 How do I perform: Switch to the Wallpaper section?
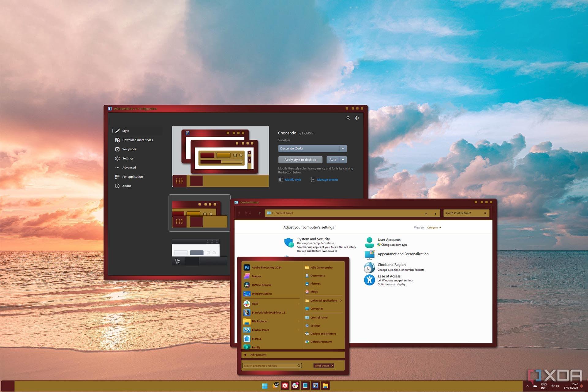click(129, 149)
